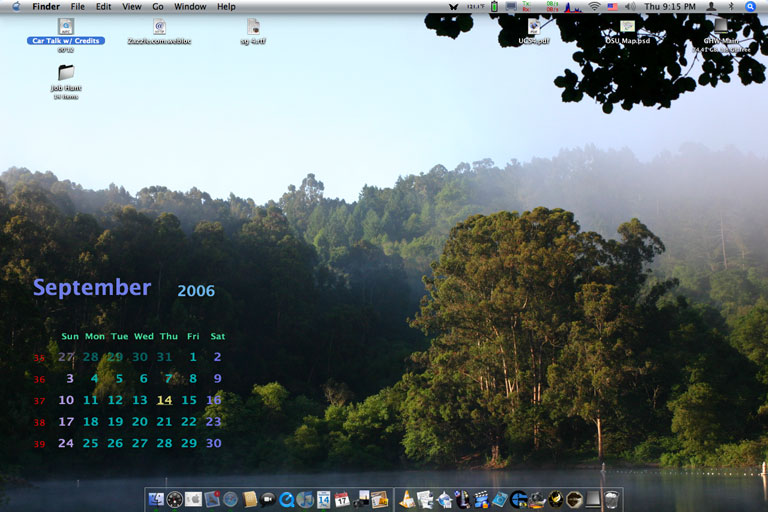Open the US flag input menu
Screen dimensions: 768x512
click(613, 6)
